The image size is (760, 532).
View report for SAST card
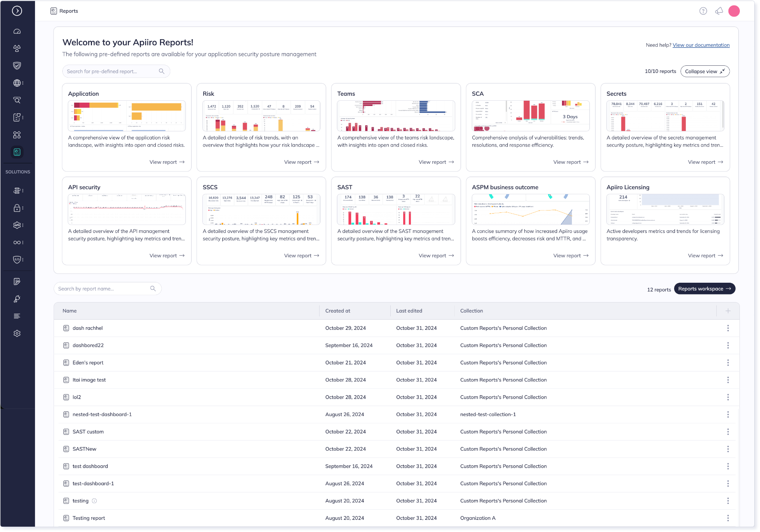click(x=436, y=255)
